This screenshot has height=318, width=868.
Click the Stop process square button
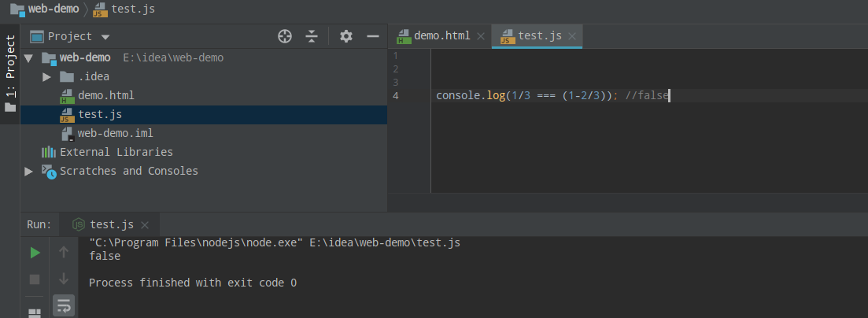coord(35,279)
